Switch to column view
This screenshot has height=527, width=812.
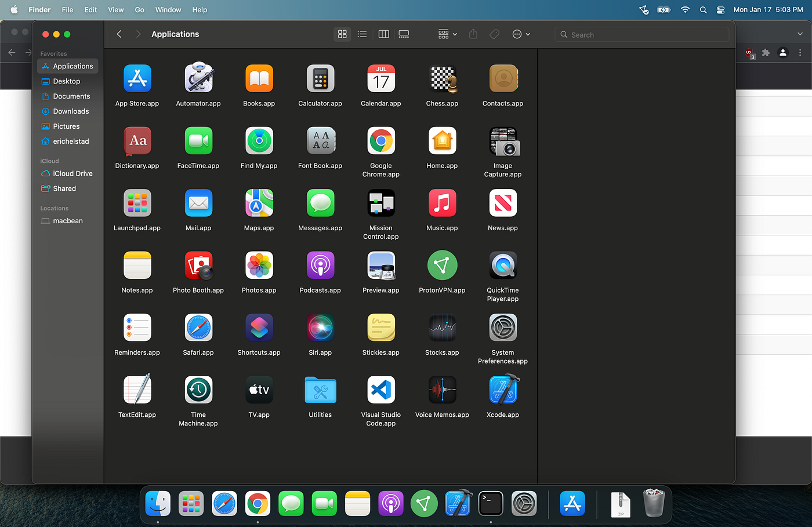383,34
